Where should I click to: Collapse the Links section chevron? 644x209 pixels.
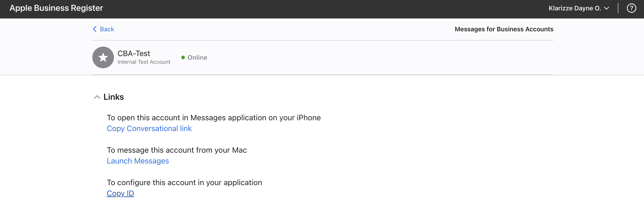(97, 97)
